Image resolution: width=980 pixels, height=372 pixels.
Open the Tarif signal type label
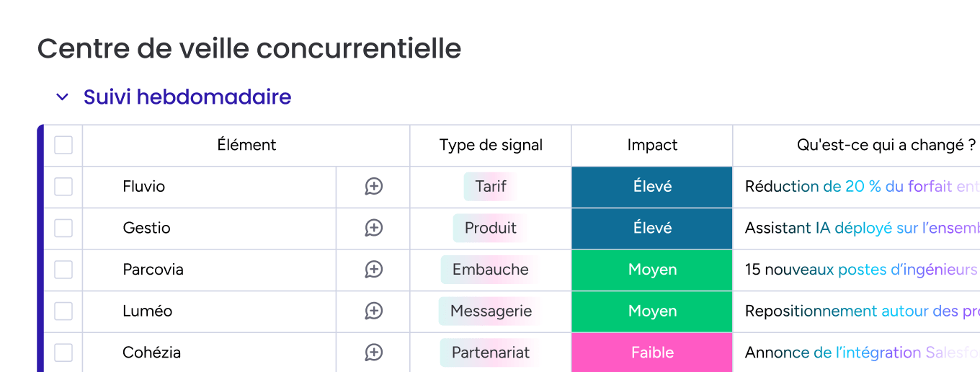click(491, 187)
